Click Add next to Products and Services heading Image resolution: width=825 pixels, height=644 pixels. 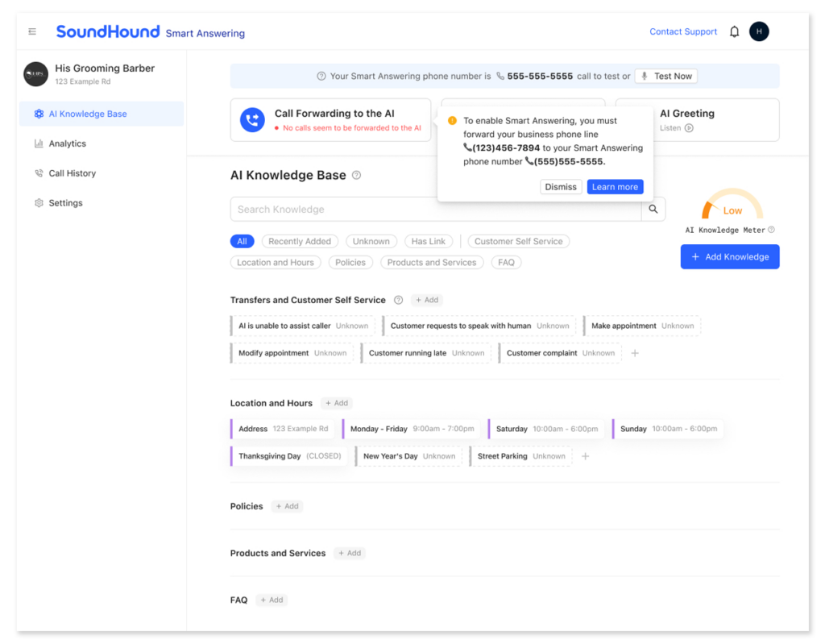pyautogui.click(x=350, y=554)
